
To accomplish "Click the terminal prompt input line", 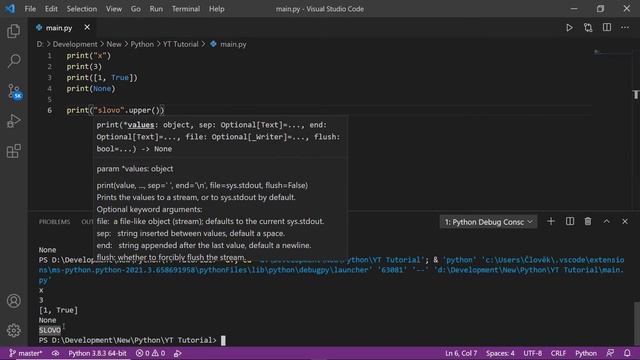I will click(x=132, y=340).
